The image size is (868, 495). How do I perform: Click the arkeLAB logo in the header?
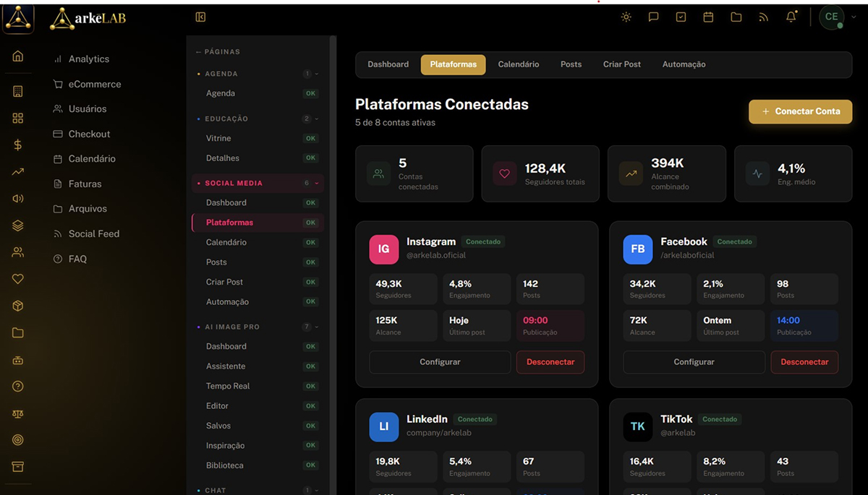pos(88,18)
